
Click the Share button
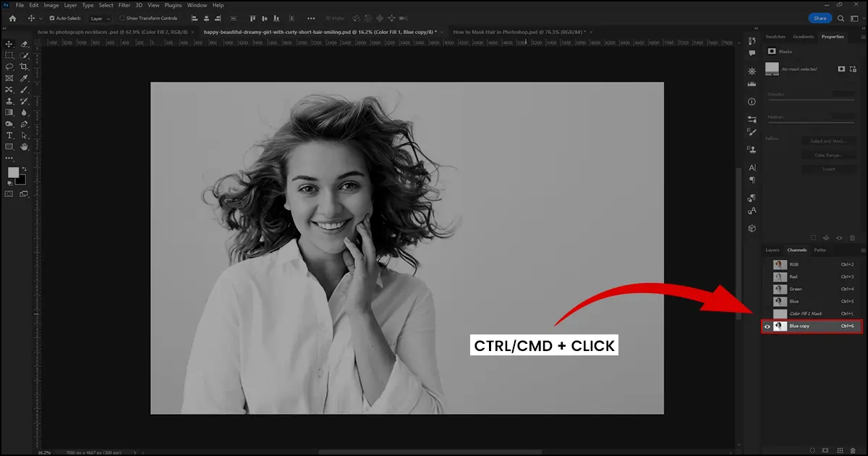click(x=820, y=18)
